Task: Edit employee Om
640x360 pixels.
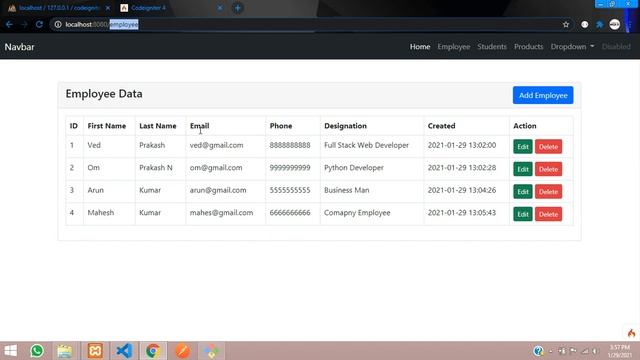Action: click(523, 169)
